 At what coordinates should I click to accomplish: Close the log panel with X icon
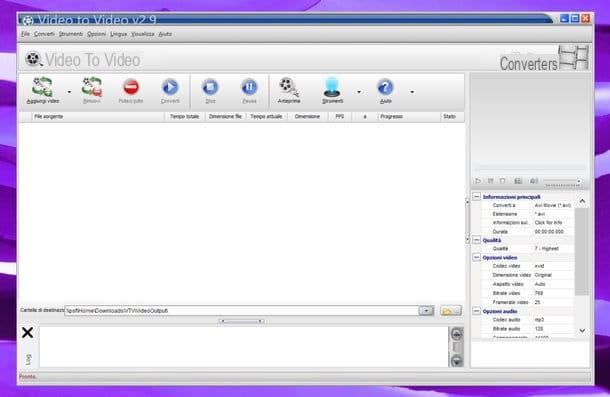[x=28, y=332]
